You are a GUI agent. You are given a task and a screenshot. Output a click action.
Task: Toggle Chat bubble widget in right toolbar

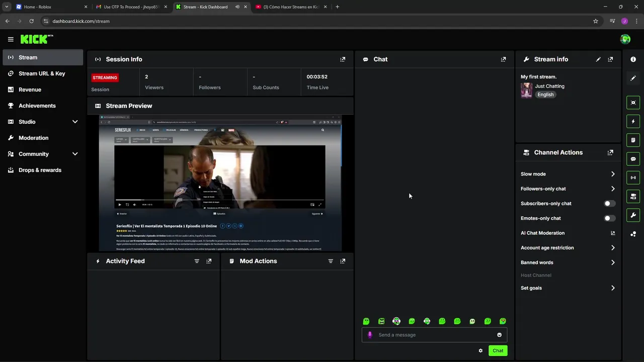point(633,159)
